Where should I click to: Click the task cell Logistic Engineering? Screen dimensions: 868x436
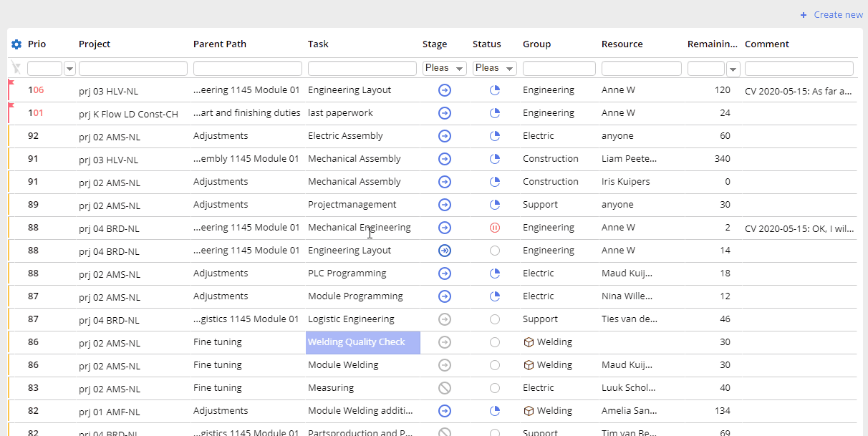(x=351, y=319)
